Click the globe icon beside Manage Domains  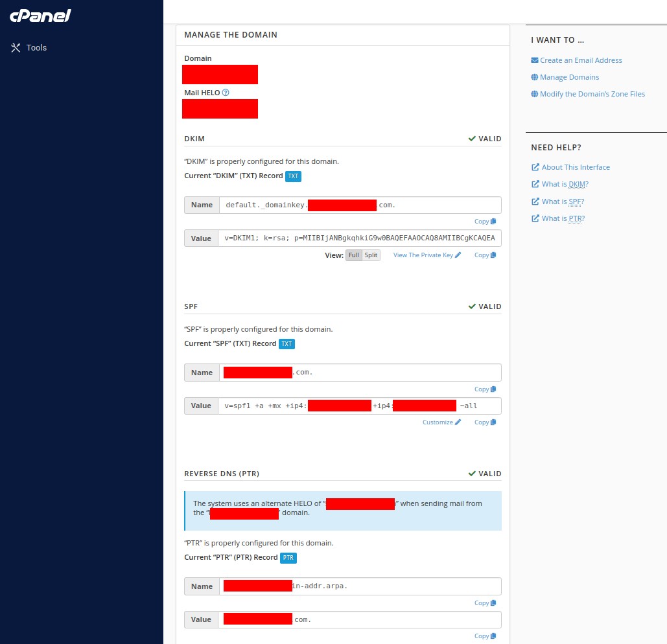(x=534, y=77)
